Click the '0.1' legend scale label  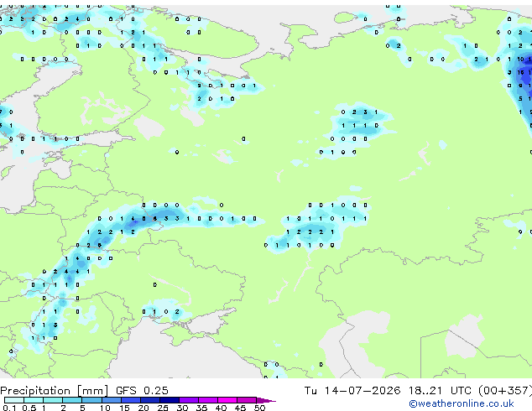click(9, 408)
